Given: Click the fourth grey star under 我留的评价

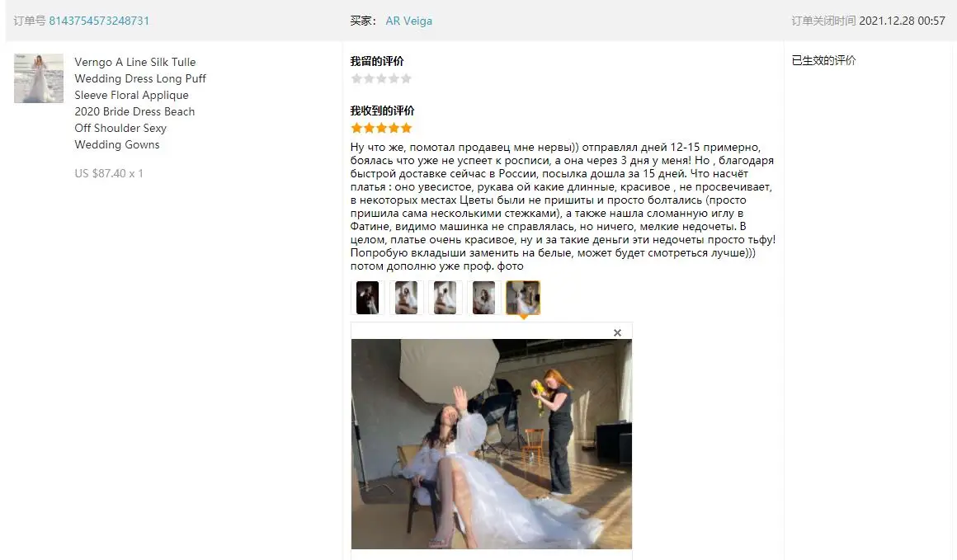Looking at the screenshot, I should click(394, 78).
